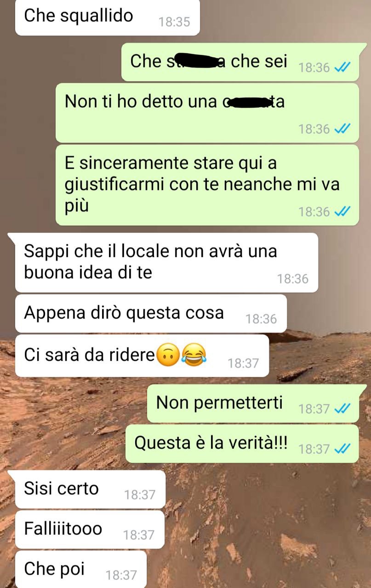Tap the 'Questa è la verità!!!' message
The image size is (371, 588).
[242, 443]
